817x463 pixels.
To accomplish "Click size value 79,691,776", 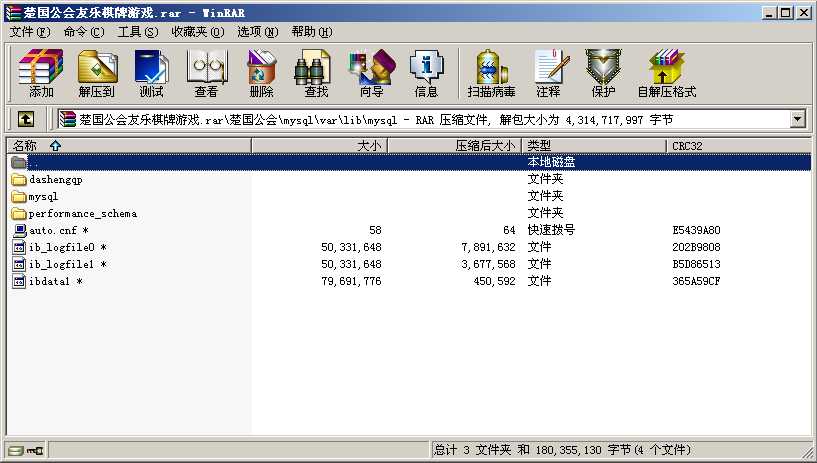I will click(x=351, y=281).
